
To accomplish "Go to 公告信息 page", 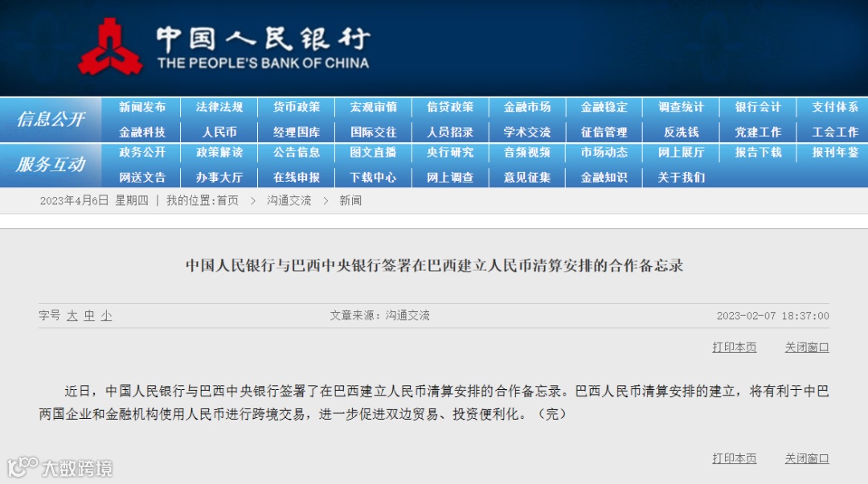I will [296, 152].
